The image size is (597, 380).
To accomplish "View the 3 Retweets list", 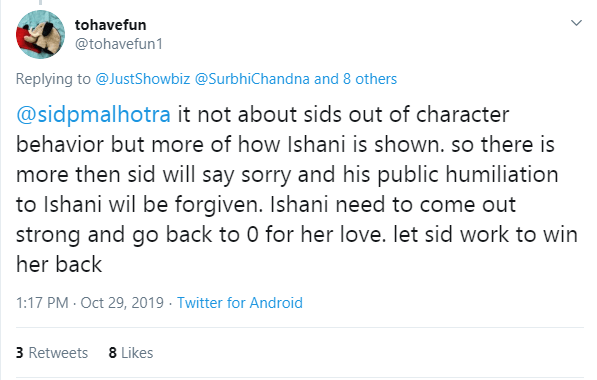I will tap(52, 353).
